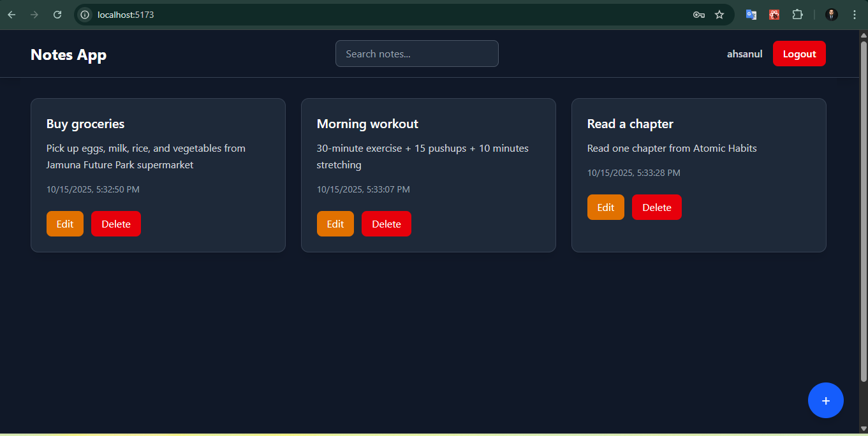
Task: Edit the Morning workout note
Action: pos(335,224)
